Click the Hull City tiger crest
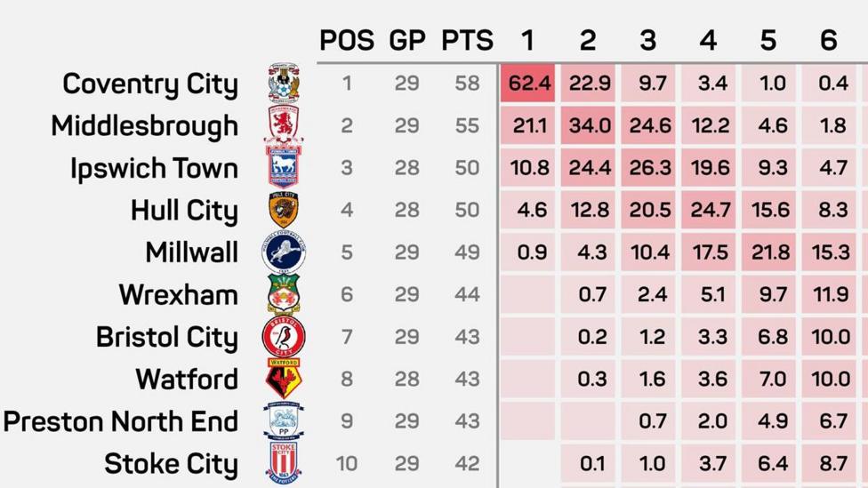The image size is (868, 488). click(x=284, y=210)
